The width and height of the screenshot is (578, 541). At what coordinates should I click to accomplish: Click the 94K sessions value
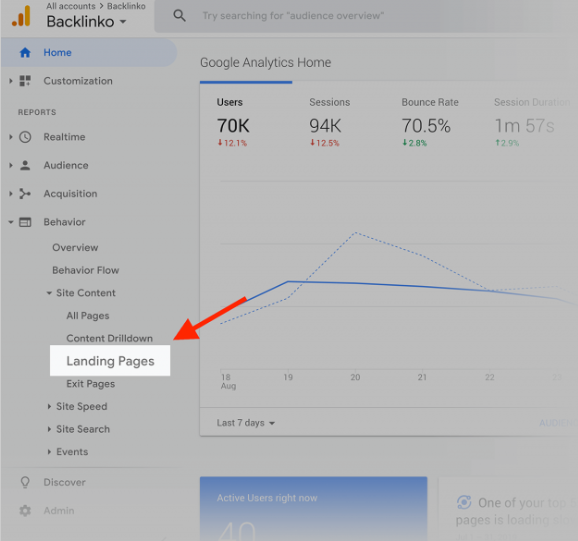coord(325,126)
